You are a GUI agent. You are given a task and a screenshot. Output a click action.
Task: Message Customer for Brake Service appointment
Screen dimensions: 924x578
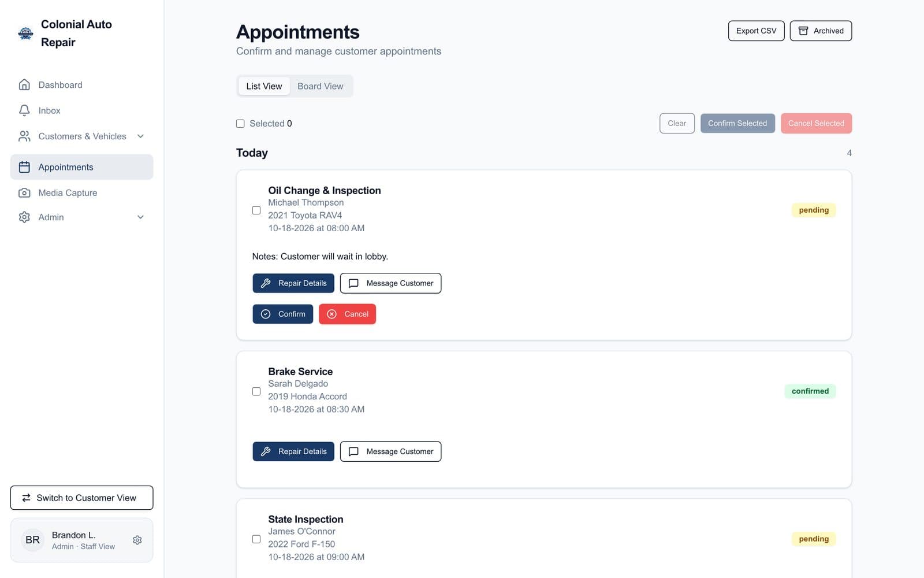390,451
